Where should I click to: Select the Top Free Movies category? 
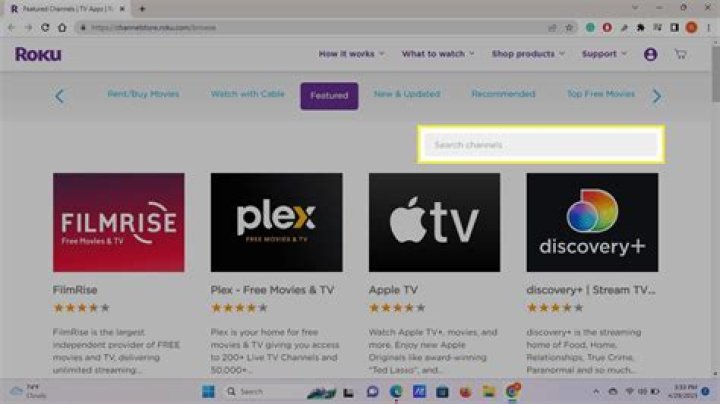coord(601,94)
